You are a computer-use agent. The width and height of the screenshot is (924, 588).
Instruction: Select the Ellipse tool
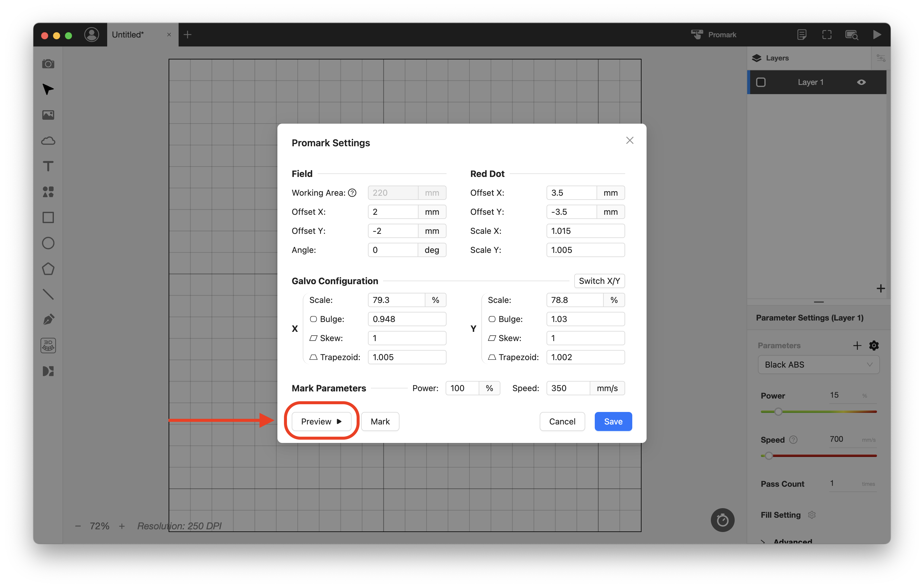coord(48,243)
